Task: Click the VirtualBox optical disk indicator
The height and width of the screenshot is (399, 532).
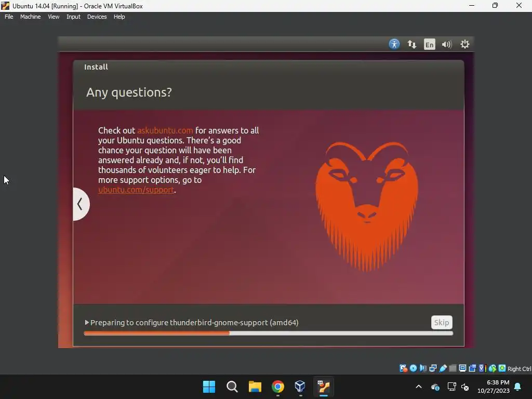Action: coord(413,368)
